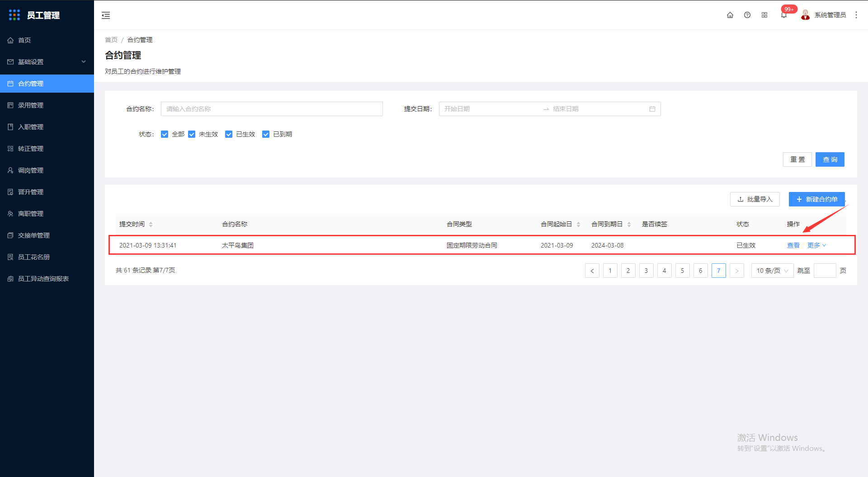Screen dimensions: 868x477
Task: Click the 系统管理员 username label
Action: [x=830, y=15]
